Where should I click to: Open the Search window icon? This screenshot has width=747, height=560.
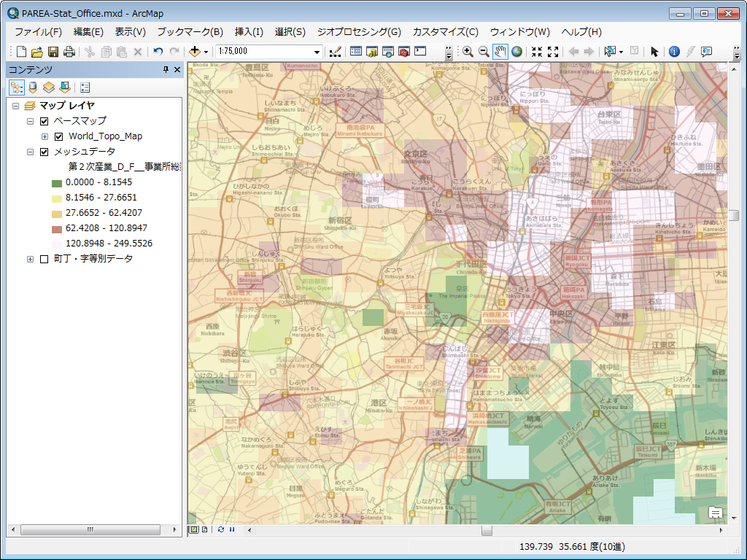pos(388,52)
